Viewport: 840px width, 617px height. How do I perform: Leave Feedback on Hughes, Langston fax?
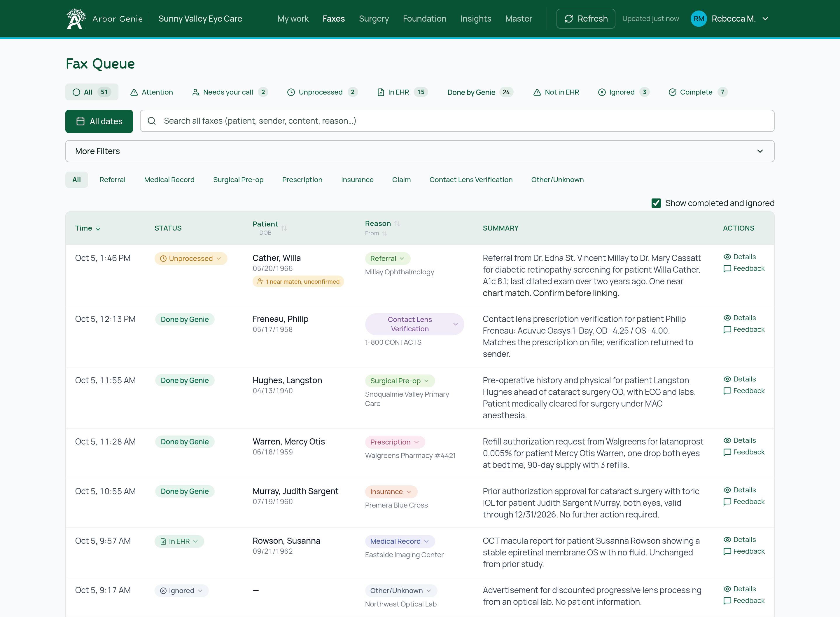click(x=744, y=391)
